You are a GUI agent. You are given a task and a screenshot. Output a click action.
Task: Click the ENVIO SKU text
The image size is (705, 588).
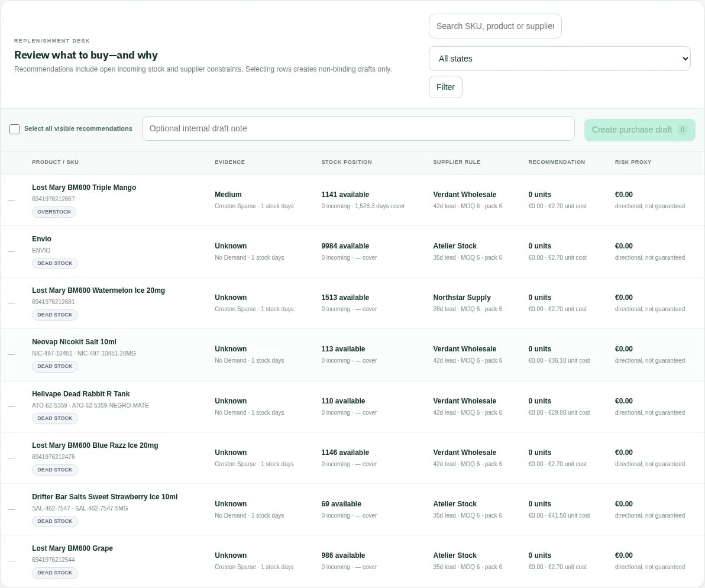(41, 250)
